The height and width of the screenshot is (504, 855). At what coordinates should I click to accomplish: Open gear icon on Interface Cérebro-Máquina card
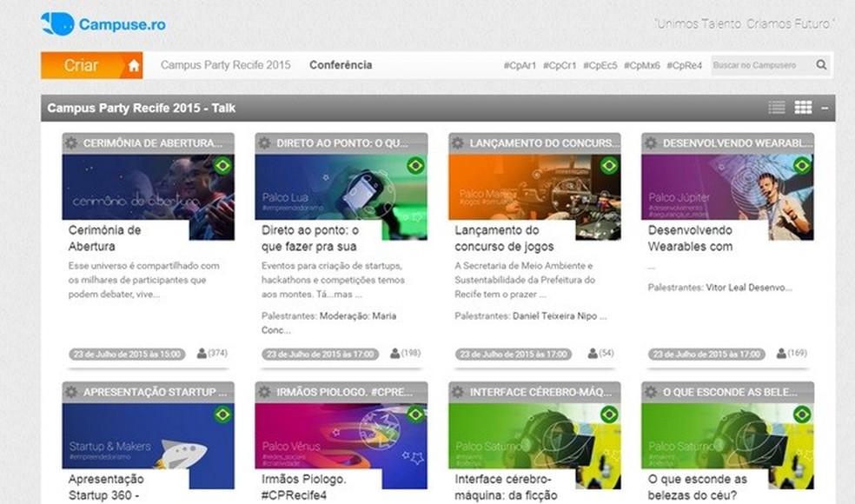(x=458, y=392)
